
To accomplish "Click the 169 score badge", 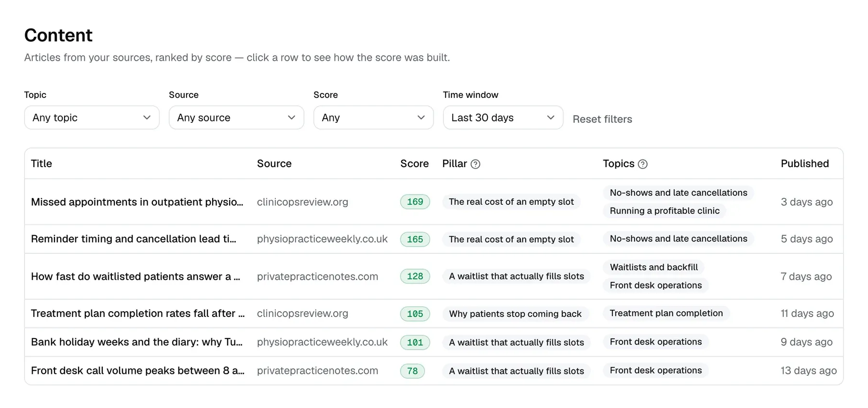I will click(x=415, y=202).
